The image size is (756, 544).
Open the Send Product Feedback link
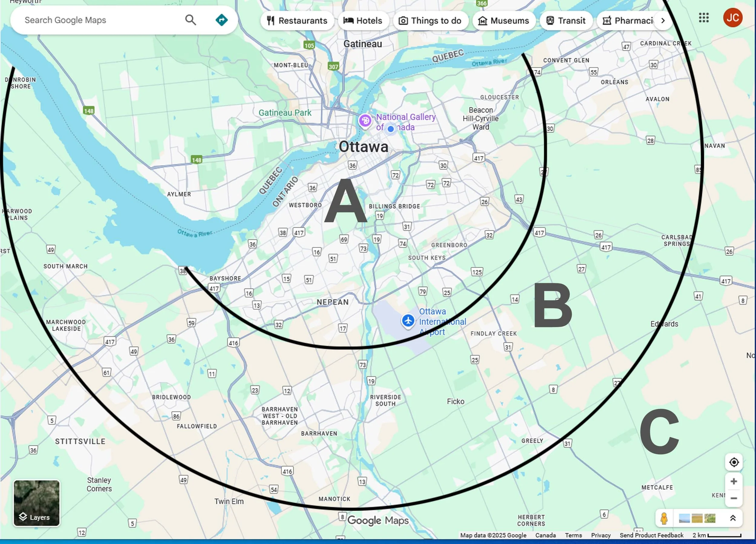(x=651, y=535)
